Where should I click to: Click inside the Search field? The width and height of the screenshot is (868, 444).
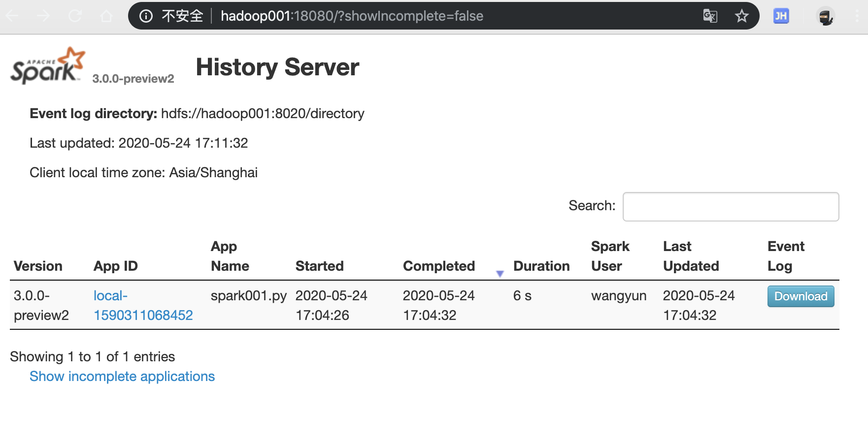[x=730, y=206]
